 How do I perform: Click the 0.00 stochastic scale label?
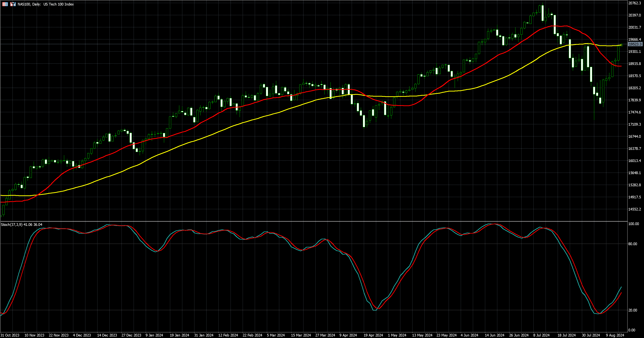point(632,330)
